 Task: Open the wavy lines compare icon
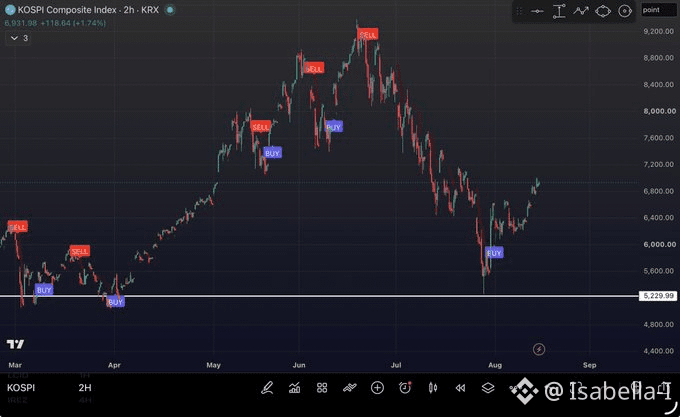(350, 388)
